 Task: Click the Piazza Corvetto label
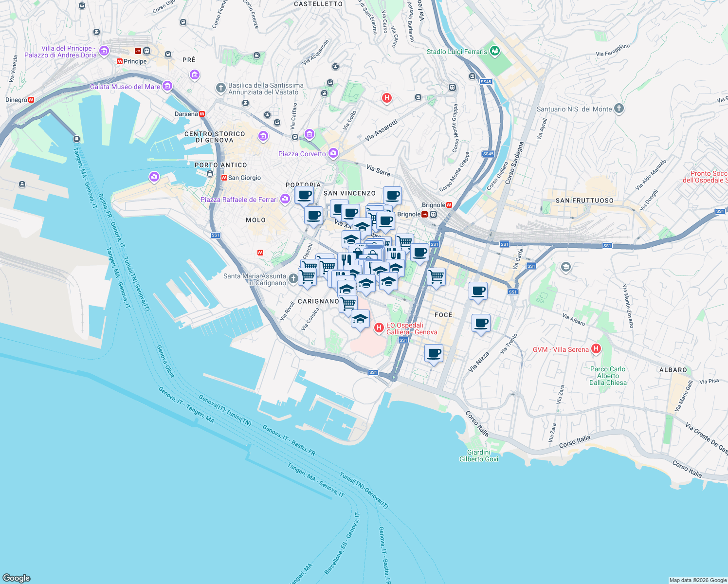pyautogui.click(x=303, y=154)
